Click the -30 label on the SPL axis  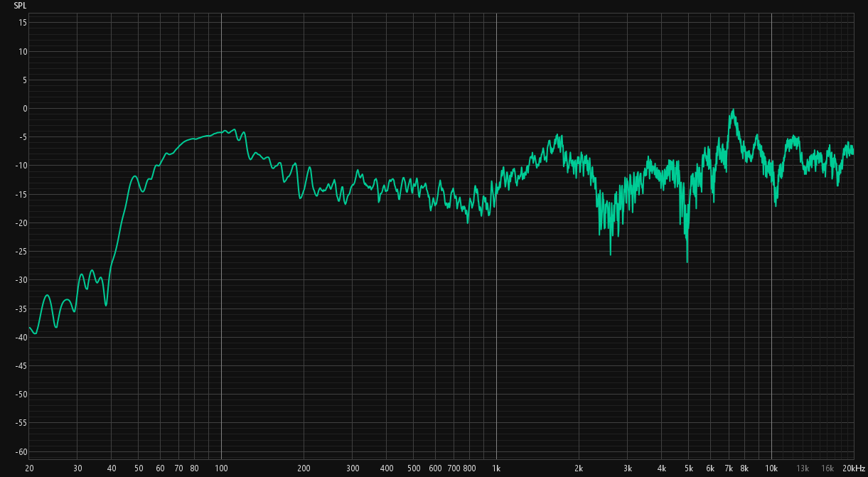[x=21, y=280]
